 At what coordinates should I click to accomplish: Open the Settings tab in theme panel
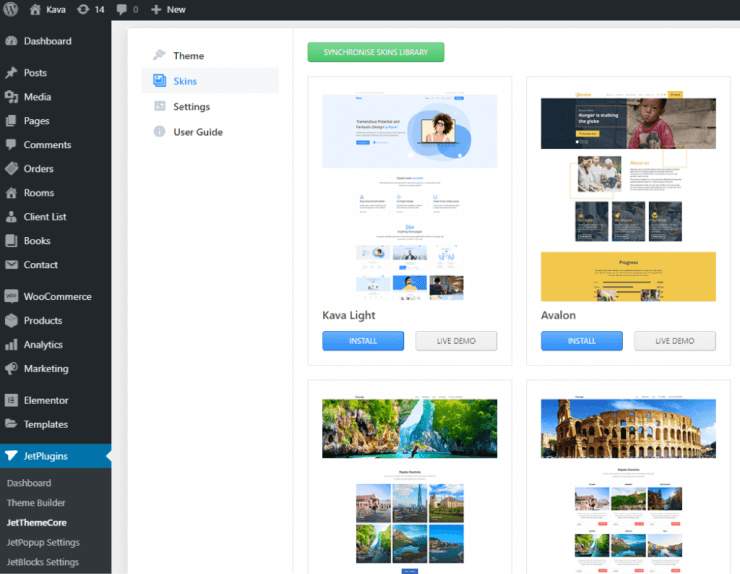coord(210,106)
